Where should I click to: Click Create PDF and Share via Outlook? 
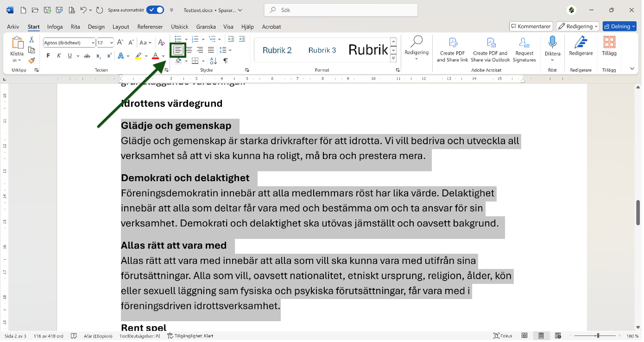pos(490,50)
